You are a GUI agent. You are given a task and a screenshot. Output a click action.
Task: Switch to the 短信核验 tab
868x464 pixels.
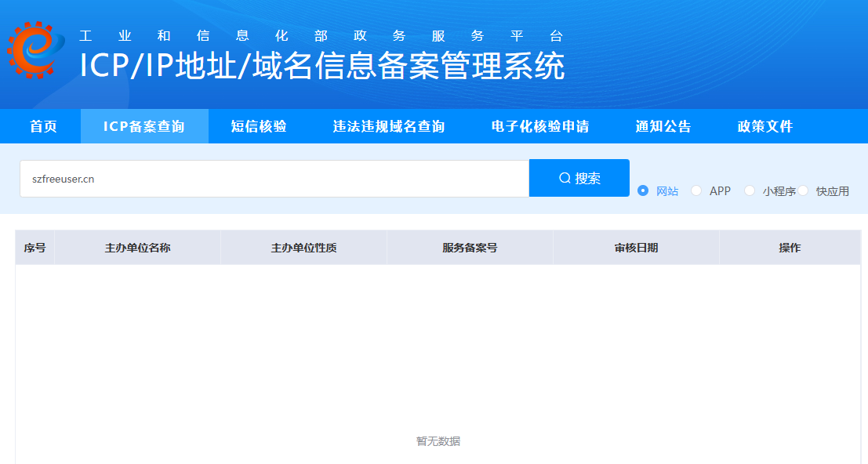coord(259,126)
